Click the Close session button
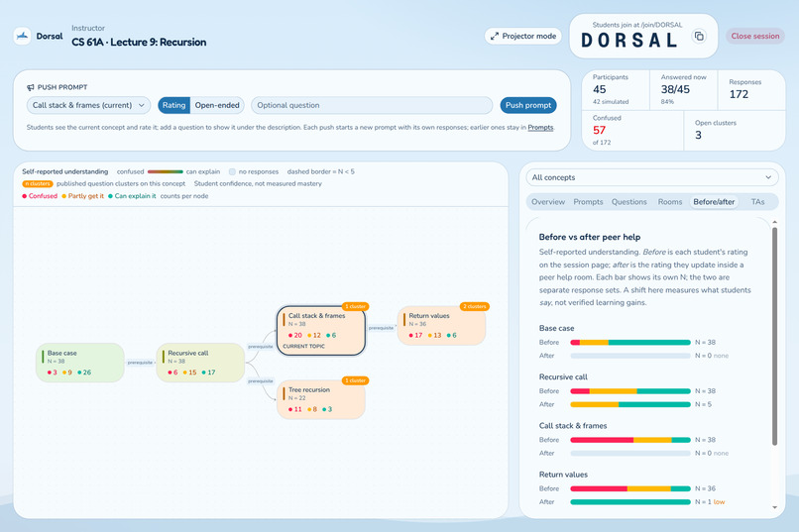799x532 pixels. point(755,36)
